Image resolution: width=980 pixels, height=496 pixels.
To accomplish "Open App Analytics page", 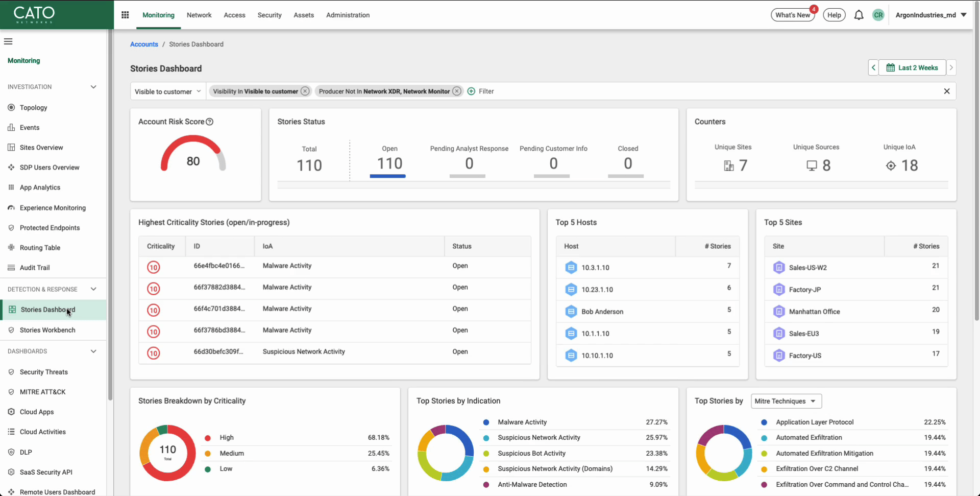I will 40,187.
